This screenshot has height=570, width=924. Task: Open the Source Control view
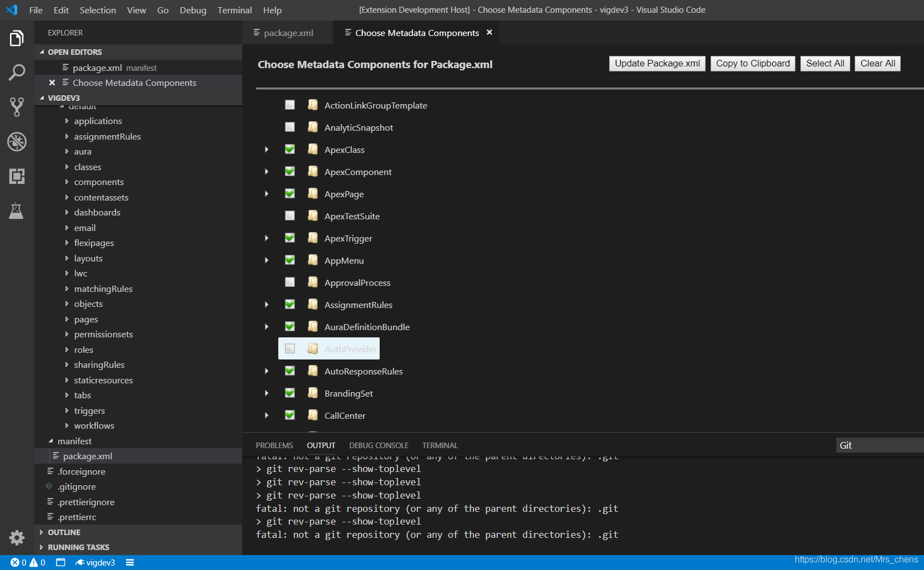pyautogui.click(x=17, y=107)
